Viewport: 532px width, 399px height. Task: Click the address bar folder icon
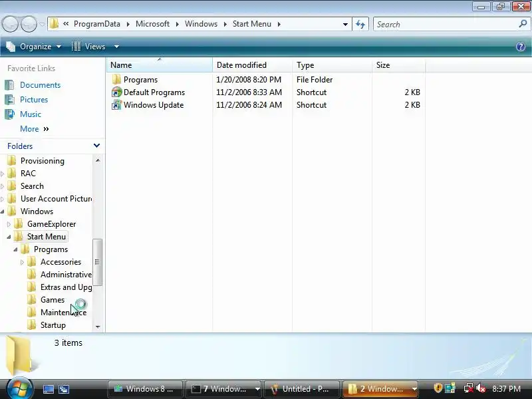(x=54, y=24)
